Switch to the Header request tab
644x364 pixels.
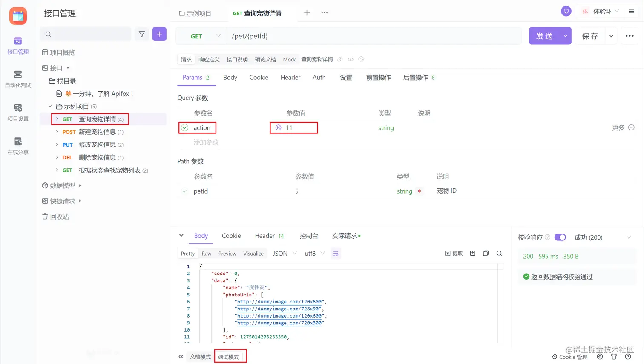coord(290,78)
